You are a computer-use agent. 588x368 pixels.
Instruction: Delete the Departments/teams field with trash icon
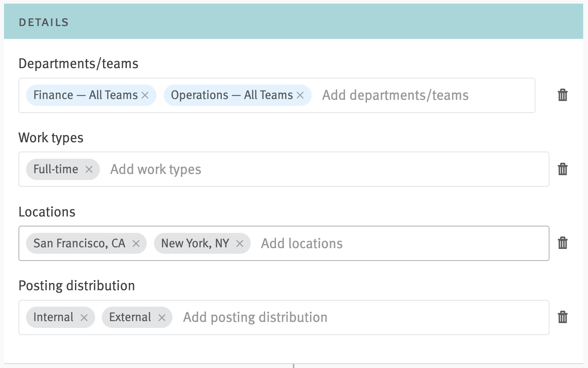click(562, 95)
